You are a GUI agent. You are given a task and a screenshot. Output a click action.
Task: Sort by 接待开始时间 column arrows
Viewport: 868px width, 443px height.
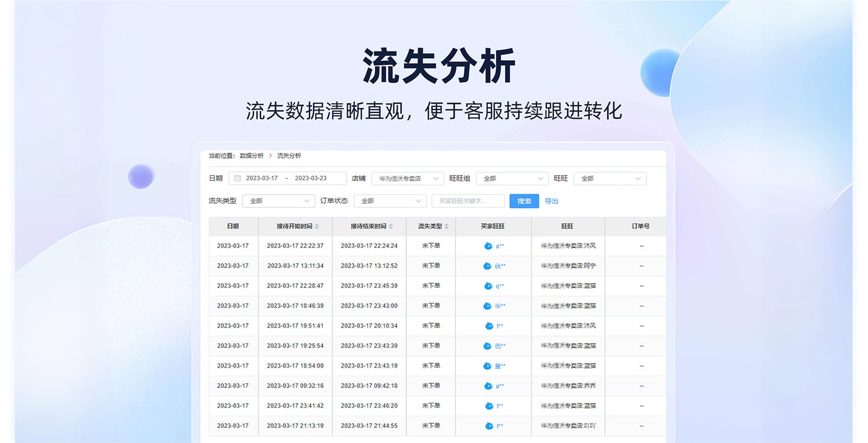(x=317, y=226)
